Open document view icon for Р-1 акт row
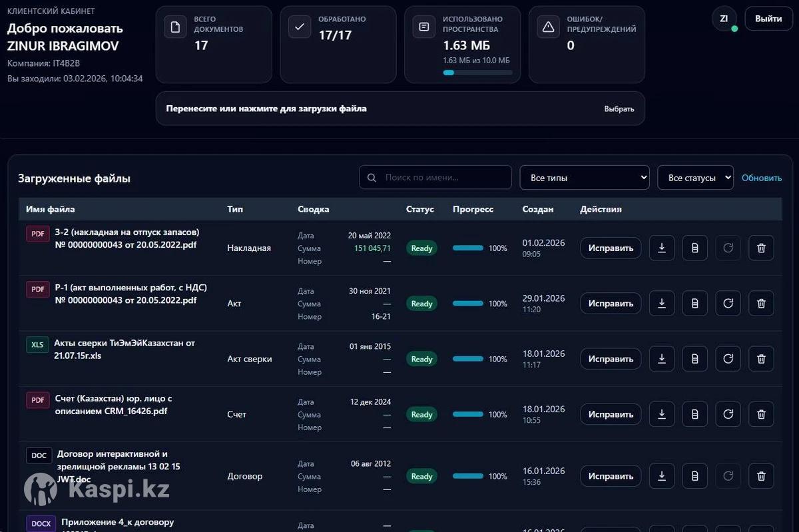The width and height of the screenshot is (799, 532). pos(694,304)
